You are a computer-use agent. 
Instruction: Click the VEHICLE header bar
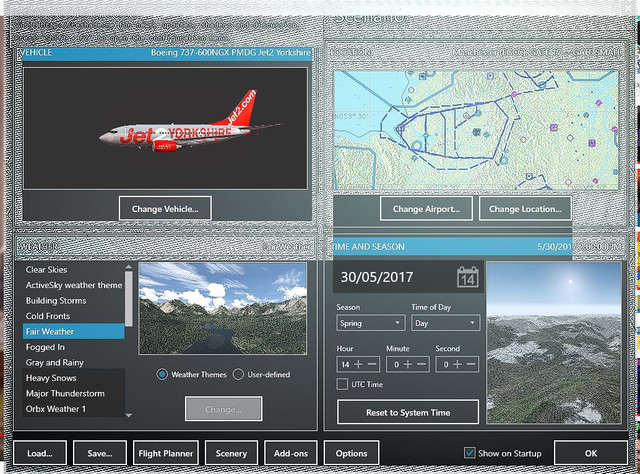[x=165, y=53]
